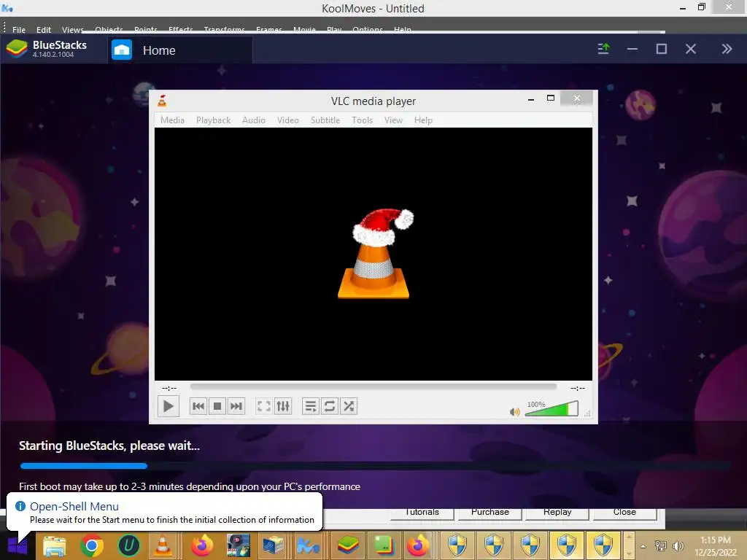
Task: Click taskbar overflow scroll down arrow
Action: (629, 554)
